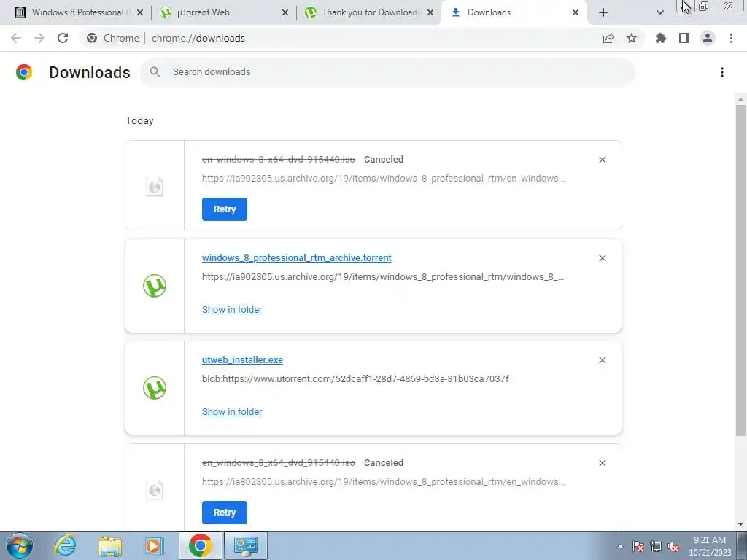The width and height of the screenshot is (747, 560).
Task: Open the Downloads page more actions menu
Action: (722, 72)
